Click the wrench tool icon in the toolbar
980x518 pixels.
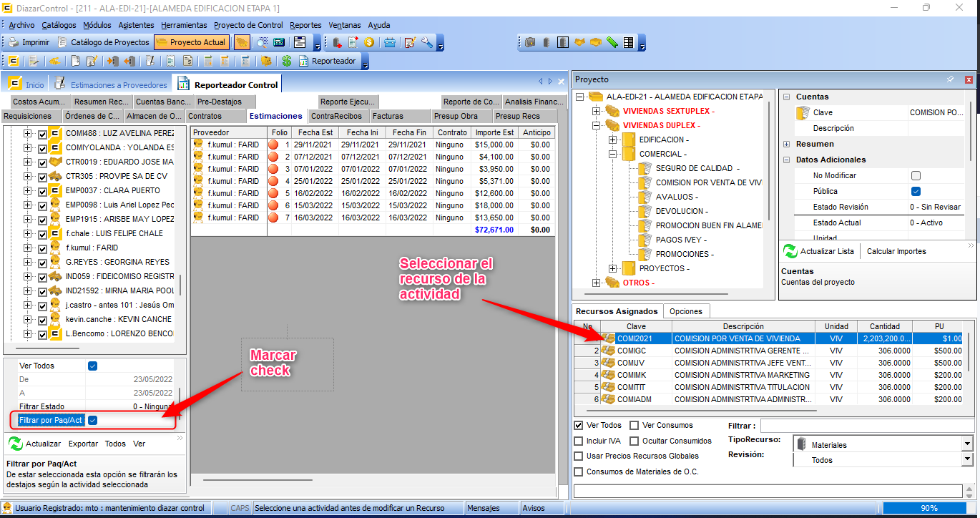click(x=427, y=42)
